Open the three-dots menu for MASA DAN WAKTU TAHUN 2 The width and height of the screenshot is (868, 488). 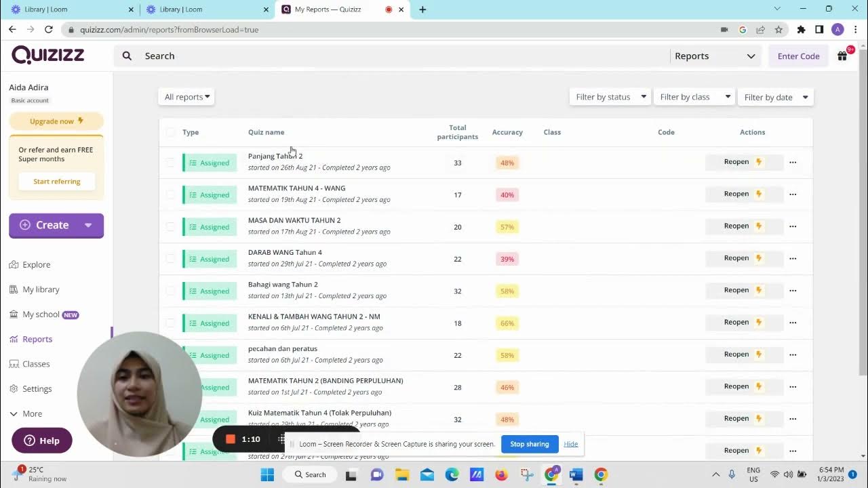793,226
